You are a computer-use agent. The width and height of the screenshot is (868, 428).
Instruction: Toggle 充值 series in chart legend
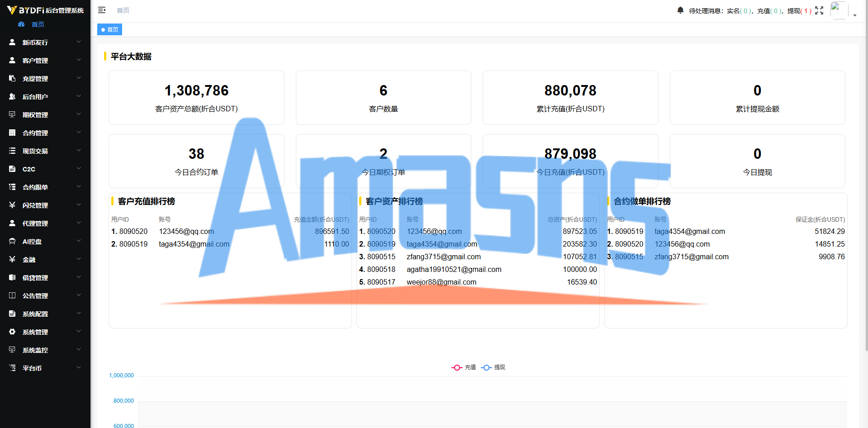[x=464, y=367]
